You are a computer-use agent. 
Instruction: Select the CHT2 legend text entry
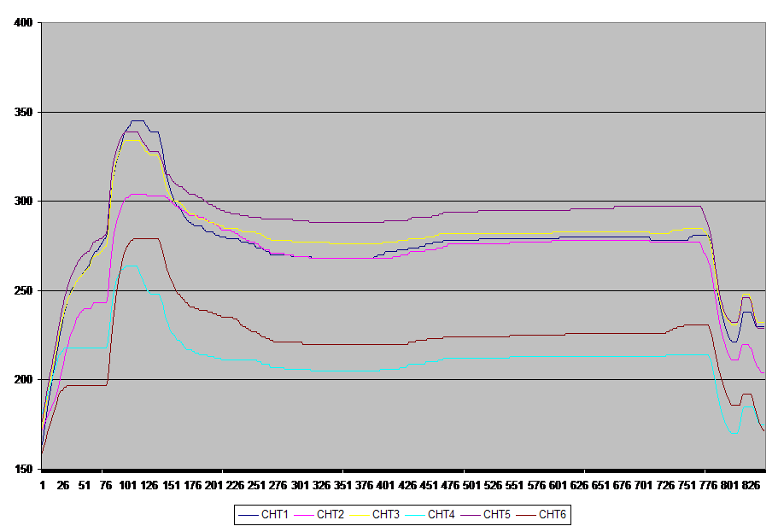coord(330,514)
